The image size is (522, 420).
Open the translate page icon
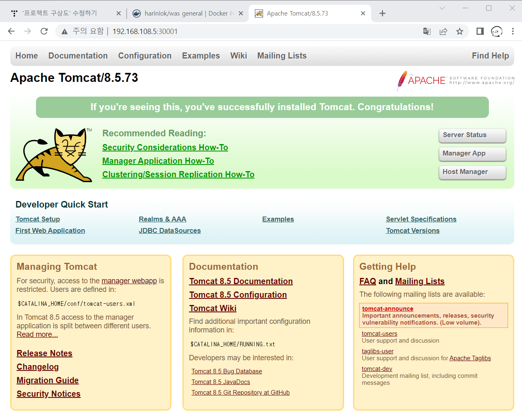[427, 32]
